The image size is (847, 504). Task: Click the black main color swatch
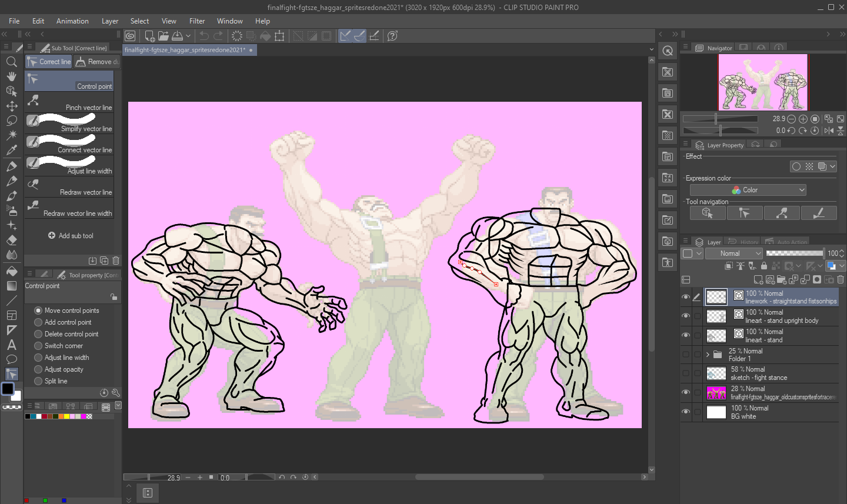click(8, 389)
